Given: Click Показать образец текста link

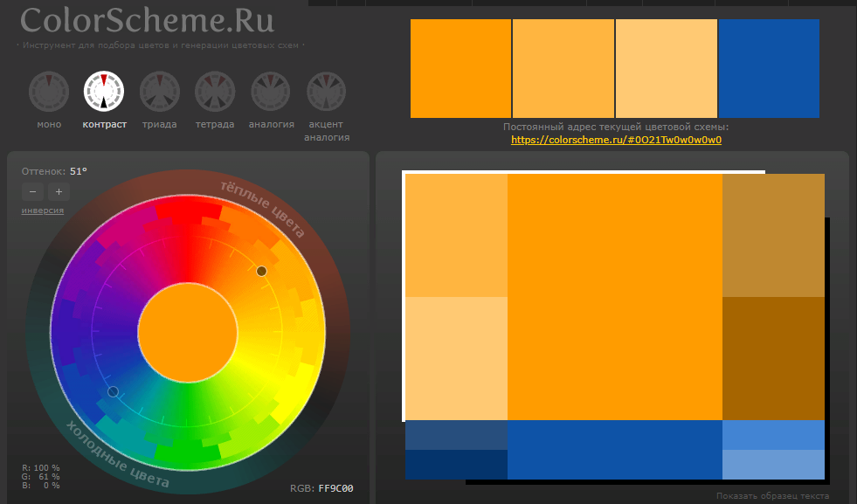Looking at the screenshot, I should 773,496.
